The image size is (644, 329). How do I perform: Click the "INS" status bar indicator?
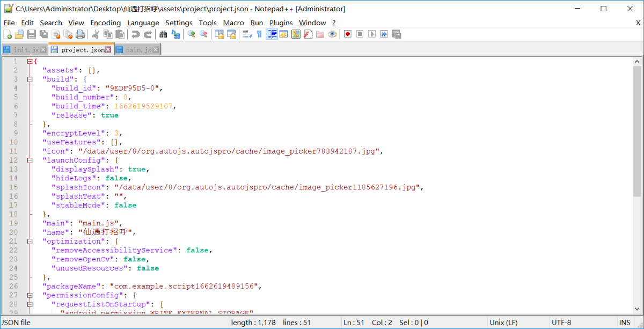click(625, 323)
